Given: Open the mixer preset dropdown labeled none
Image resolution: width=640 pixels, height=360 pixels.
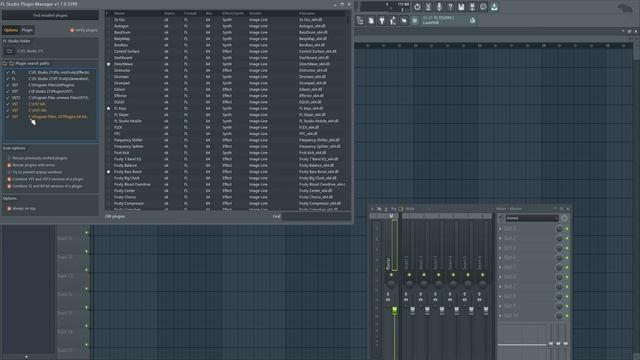Looking at the screenshot, I should tap(531, 218).
